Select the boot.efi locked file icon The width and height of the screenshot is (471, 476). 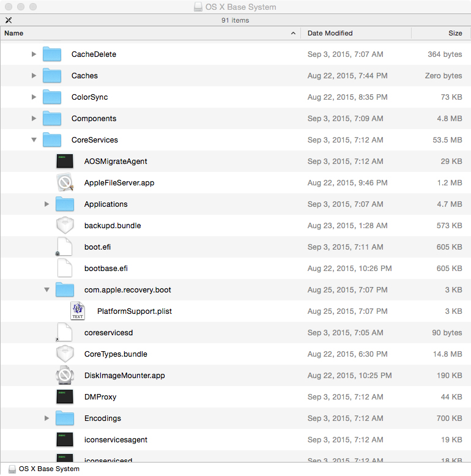(x=64, y=247)
